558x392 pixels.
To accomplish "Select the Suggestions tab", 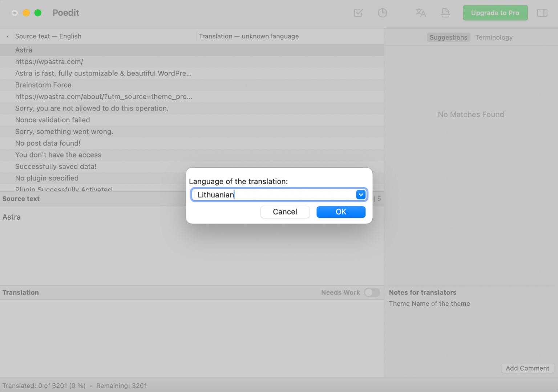I will [x=448, y=37].
